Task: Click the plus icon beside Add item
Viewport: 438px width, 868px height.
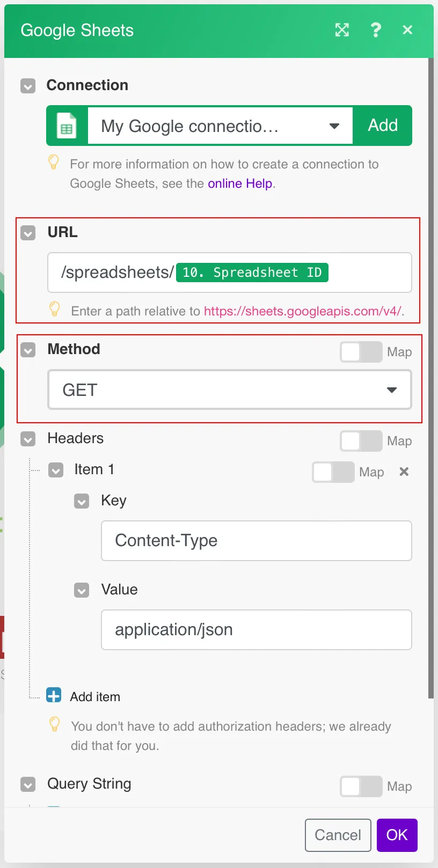Action: [54, 695]
